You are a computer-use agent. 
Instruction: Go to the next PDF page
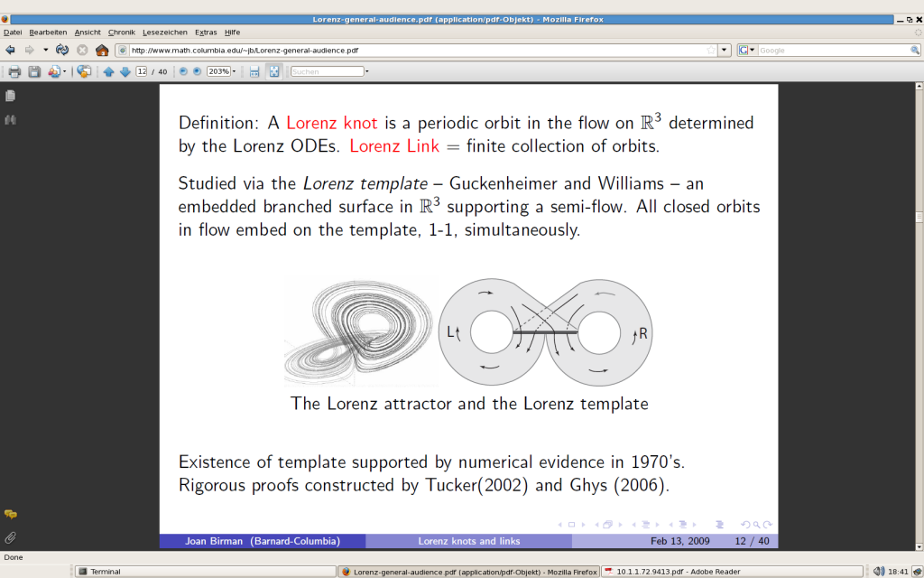(125, 71)
